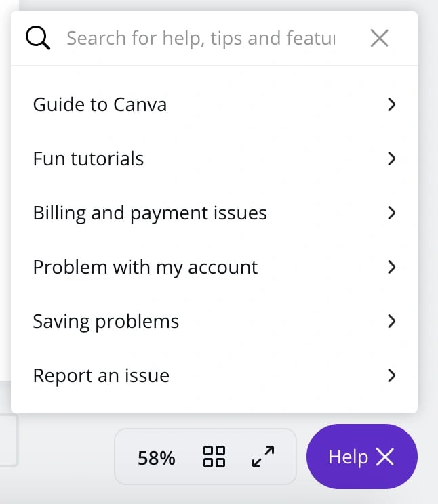Click the help search input field
438x504 pixels.
click(201, 39)
